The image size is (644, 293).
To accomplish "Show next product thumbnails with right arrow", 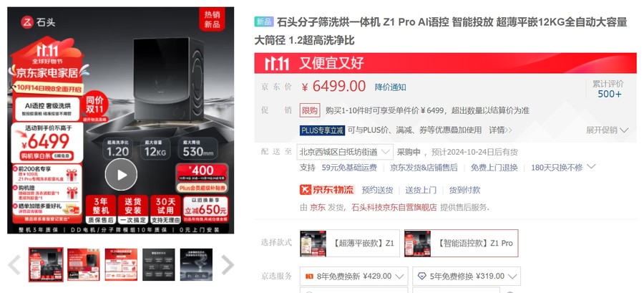I will (227, 264).
